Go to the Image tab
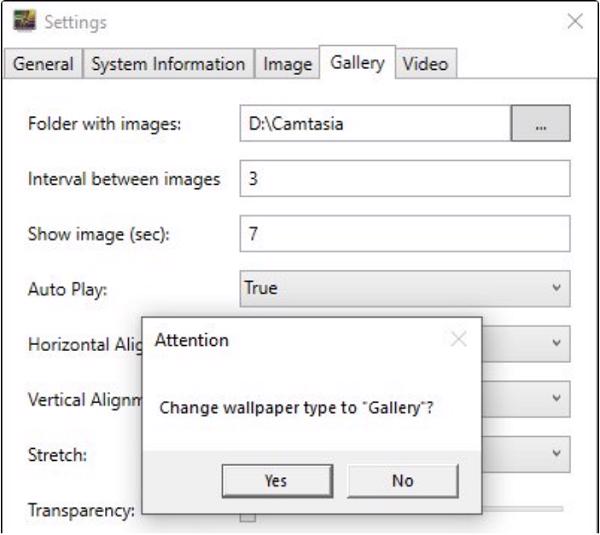This screenshot has width=600, height=535. [x=287, y=64]
